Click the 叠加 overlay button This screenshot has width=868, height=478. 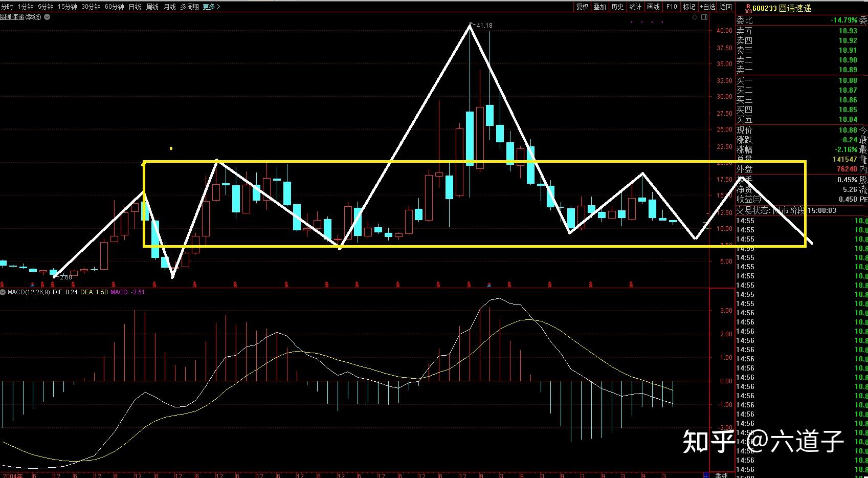(x=599, y=7)
